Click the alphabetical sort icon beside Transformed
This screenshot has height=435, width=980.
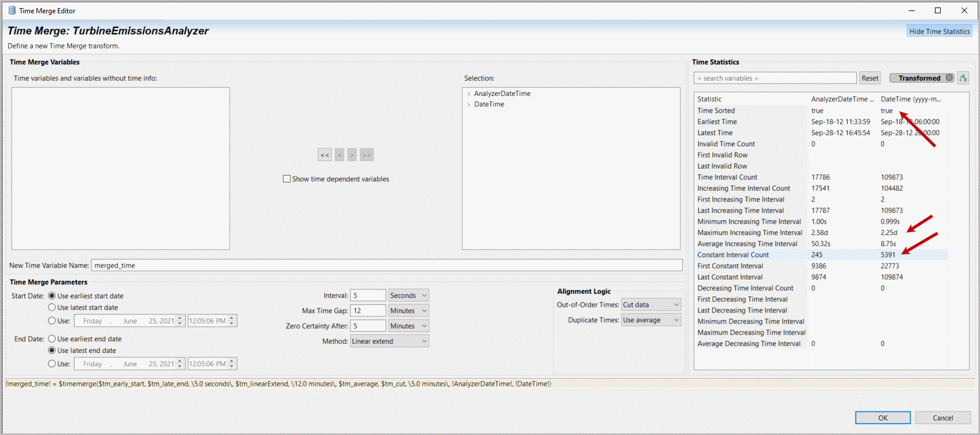[x=963, y=78]
